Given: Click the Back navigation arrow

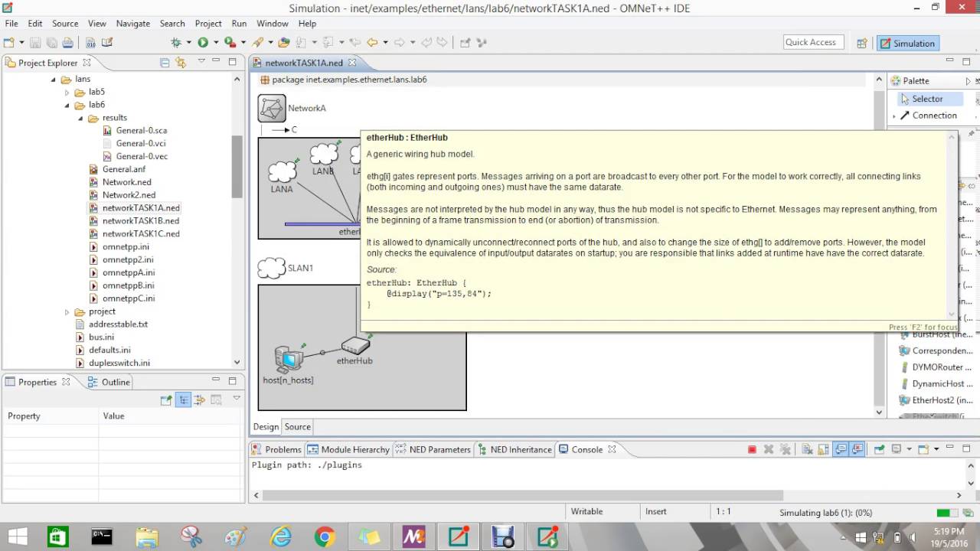Looking at the screenshot, I should coord(372,43).
